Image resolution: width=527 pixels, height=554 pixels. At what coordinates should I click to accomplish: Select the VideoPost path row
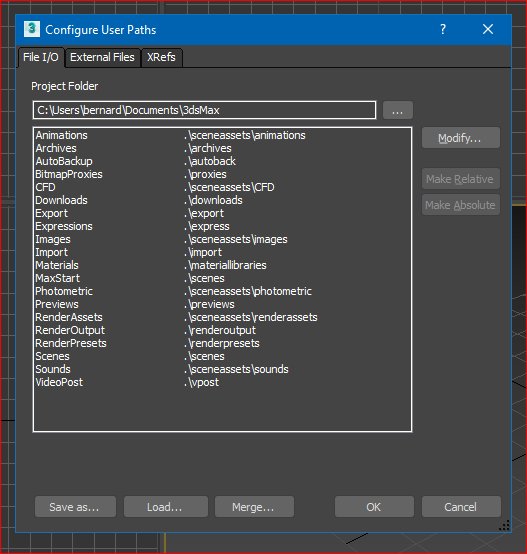223,382
